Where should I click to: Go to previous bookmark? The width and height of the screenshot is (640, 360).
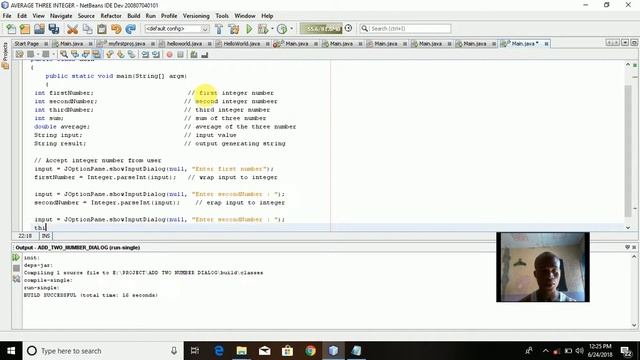110,54
